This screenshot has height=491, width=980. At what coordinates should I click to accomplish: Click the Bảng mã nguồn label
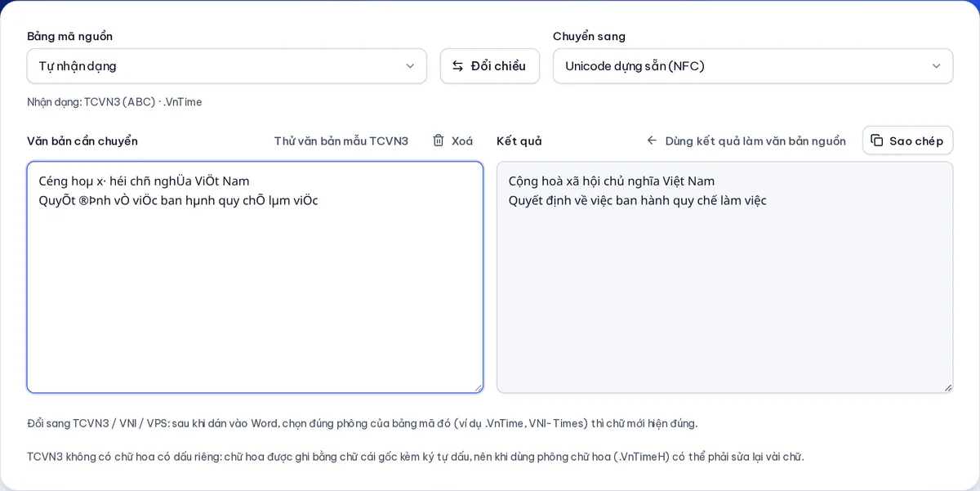click(x=69, y=36)
